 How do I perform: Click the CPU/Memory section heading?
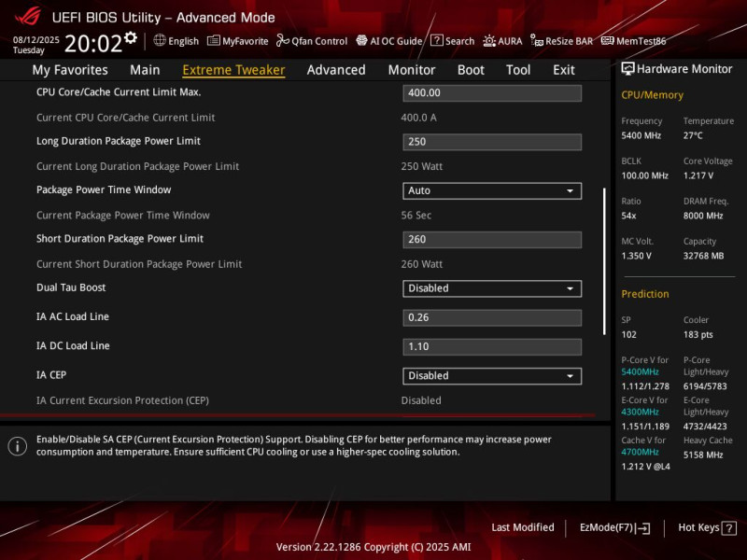(x=652, y=95)
